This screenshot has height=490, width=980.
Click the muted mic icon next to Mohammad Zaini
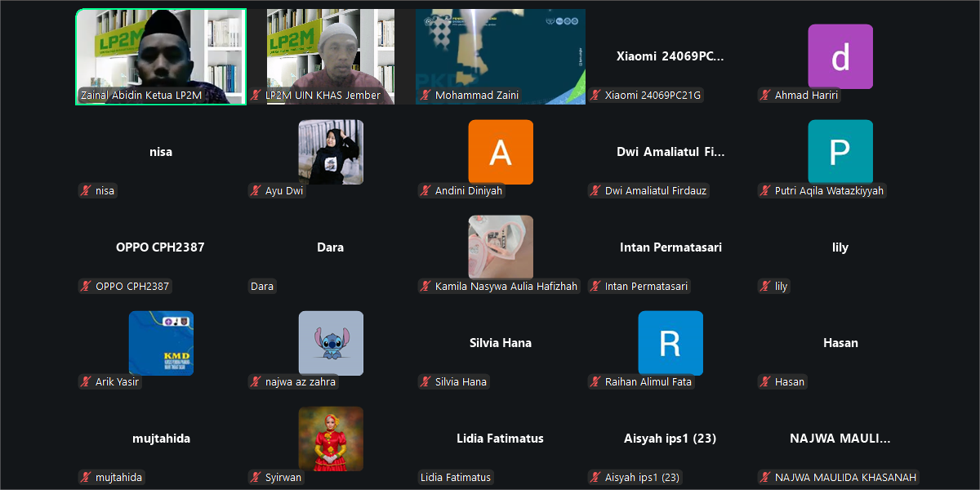pyautogui.click(x=426, y=96)
